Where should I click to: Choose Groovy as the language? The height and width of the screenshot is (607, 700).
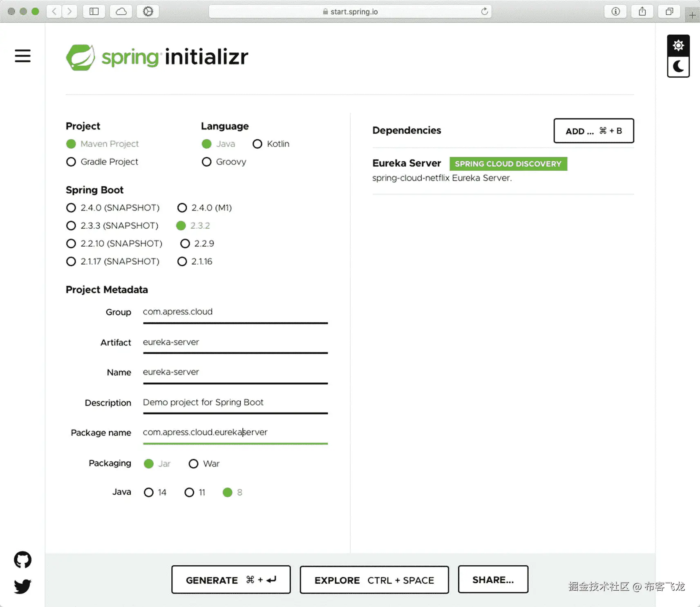click(x=224, y=162)
